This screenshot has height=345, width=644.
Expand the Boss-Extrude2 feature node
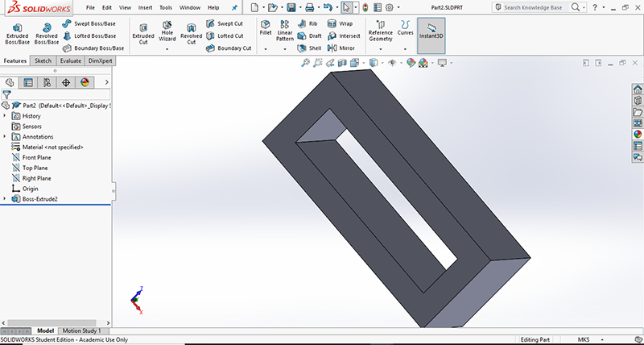(x=5, y=198)
